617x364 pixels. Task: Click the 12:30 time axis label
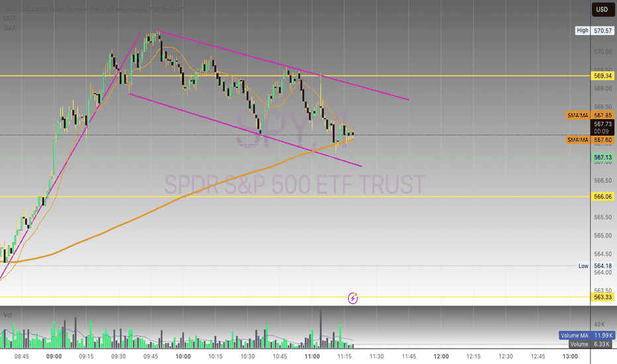(506, 357)
